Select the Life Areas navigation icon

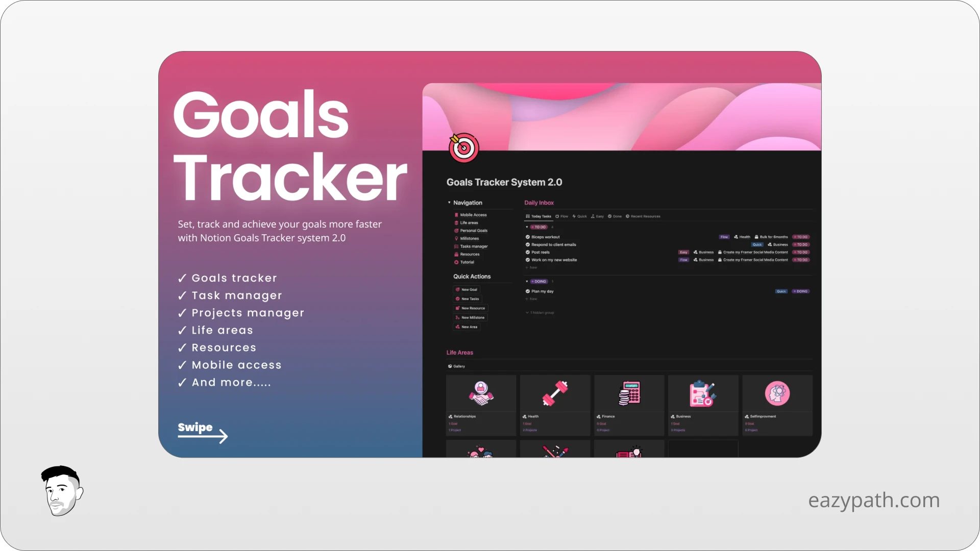coord(456,222)
